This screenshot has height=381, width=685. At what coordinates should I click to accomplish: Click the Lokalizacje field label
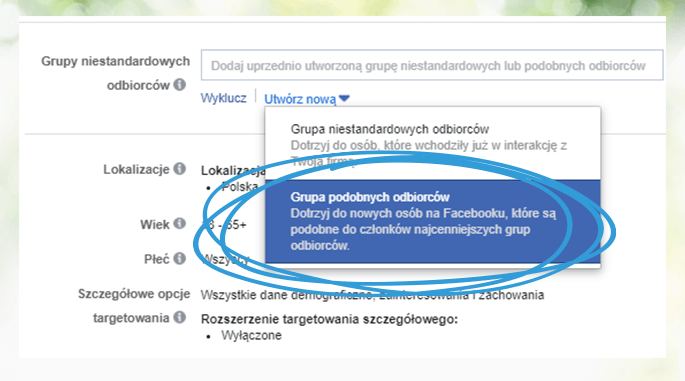pyautogui.click(x=136, y=170)
